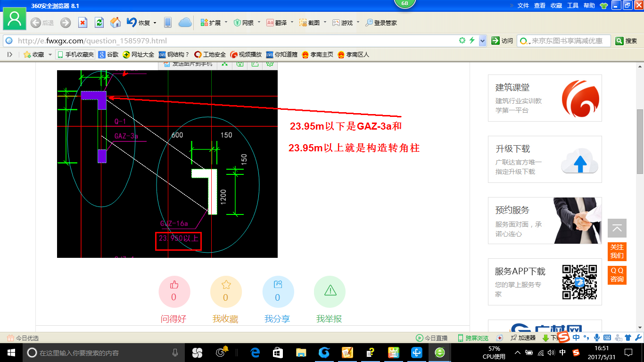This screenshot has width=644, height=362.
Task: Click the back arrow 后退 button
Action: pyautogui.click(x=42, y=23)
